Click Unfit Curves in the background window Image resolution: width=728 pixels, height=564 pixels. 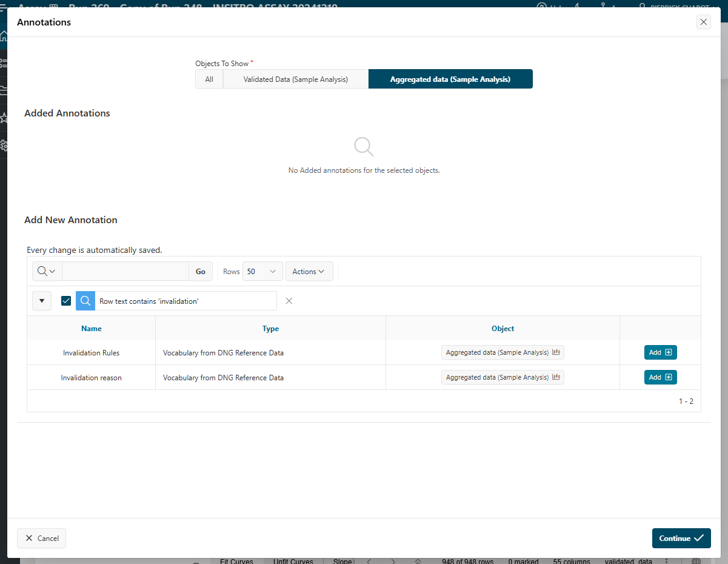293,561
